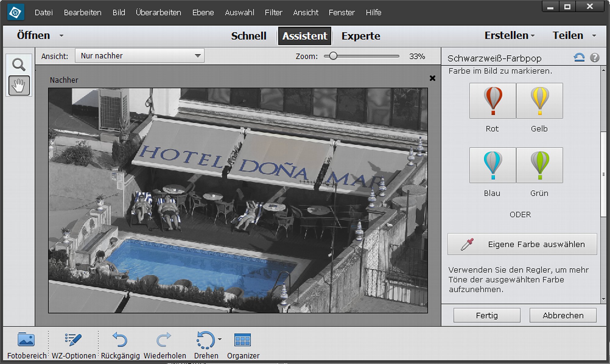This screenshot has height=364, width=610.
Task: Open the Organizer
Action: point(243,346)
